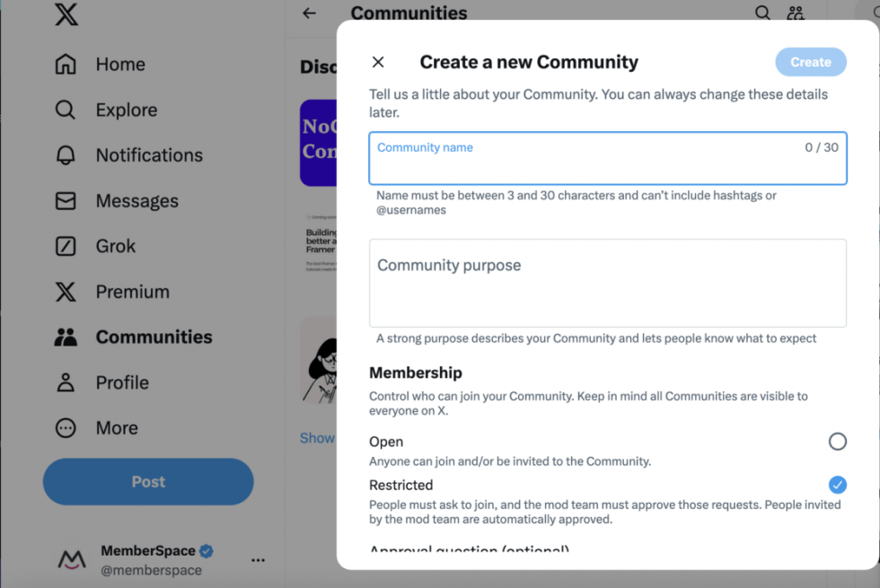The height and width of the screenshot is (588, 880).
Task: Open more options for @memberspace account
Action: coord(258,559)
